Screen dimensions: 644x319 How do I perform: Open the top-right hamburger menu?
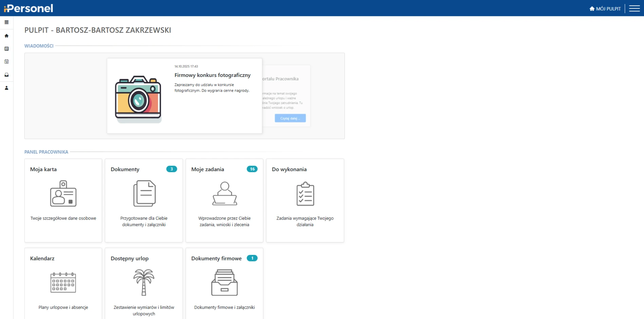(x=634, y=8)
